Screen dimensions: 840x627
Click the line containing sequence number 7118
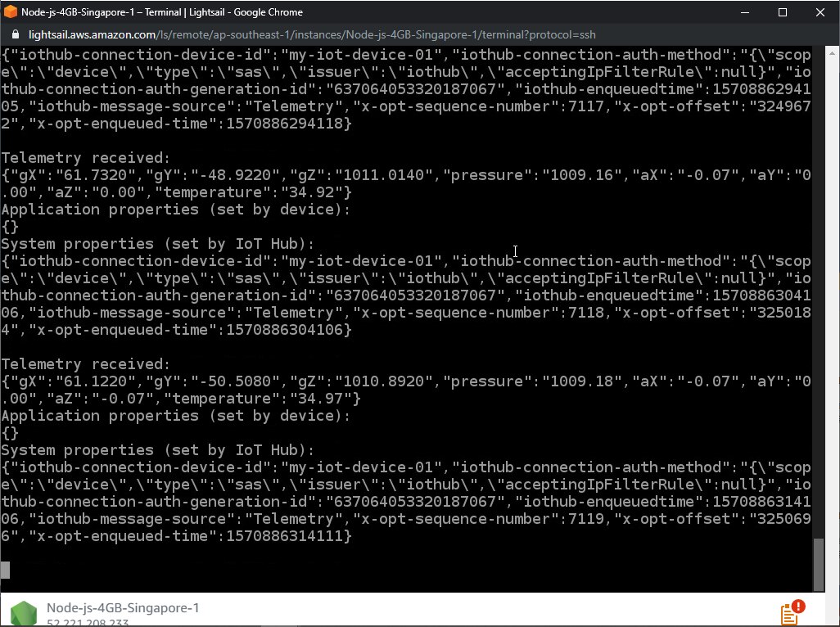[405, 312]
